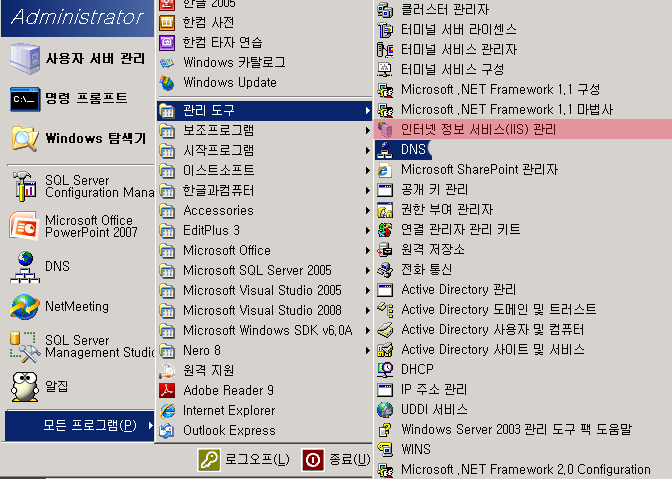The height and width of the screenshot is (479, 672).
Task: Open Windows Server 2003 관리 도구 팩 도움말
Action: click(x=523, y=429)
